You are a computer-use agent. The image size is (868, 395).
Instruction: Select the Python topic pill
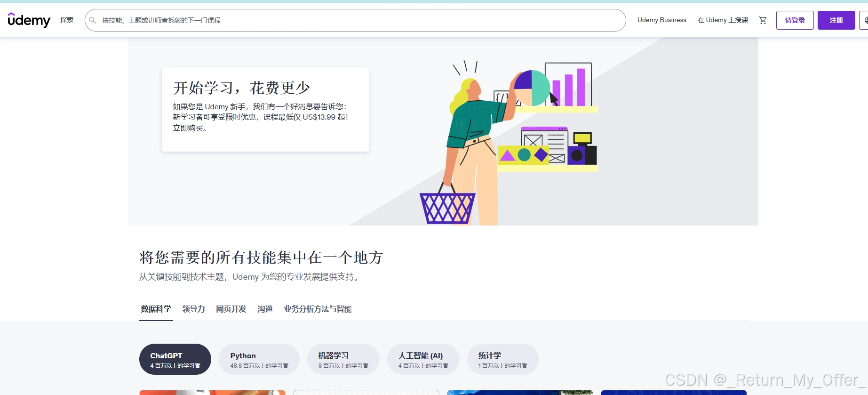tap(259, 359)
